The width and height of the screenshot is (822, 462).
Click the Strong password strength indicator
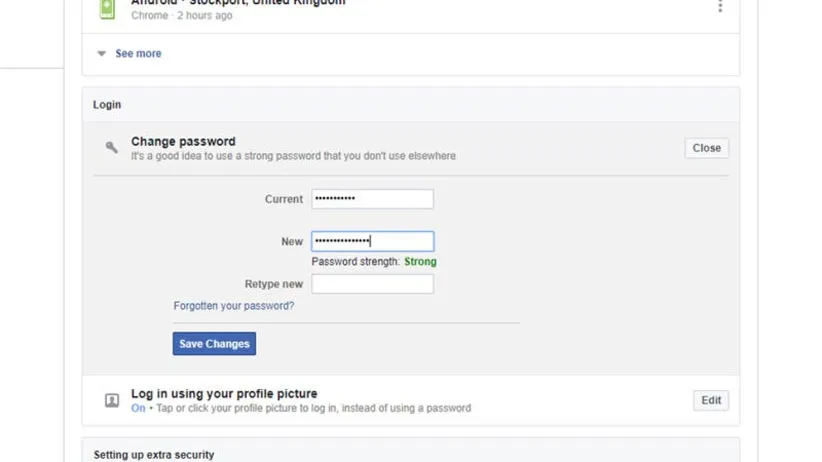(420, 262)
